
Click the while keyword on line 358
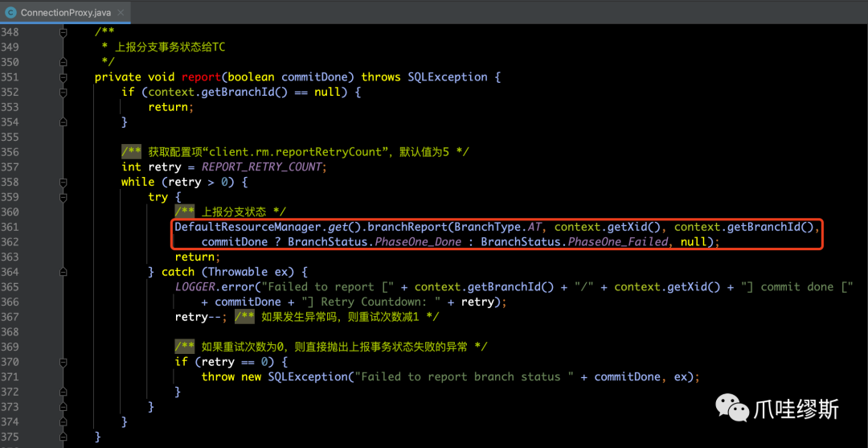click(x=138, y=182)
